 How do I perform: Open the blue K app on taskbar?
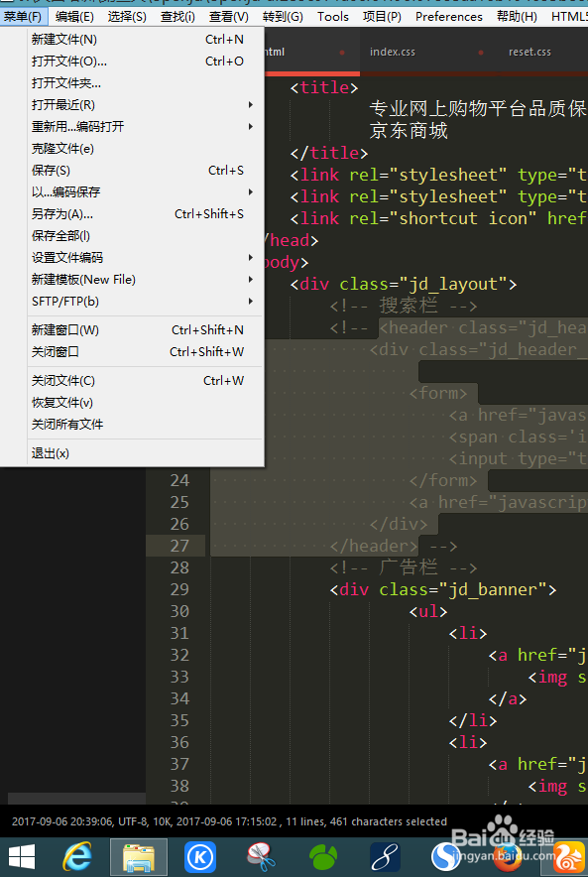point(200,857)
